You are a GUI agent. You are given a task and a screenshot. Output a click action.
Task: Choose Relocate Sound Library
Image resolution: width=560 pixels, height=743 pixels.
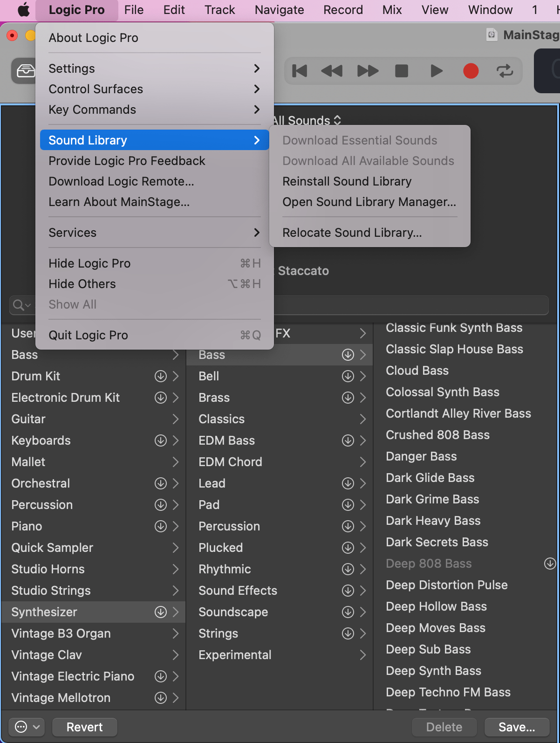click(x=370, y=233)
